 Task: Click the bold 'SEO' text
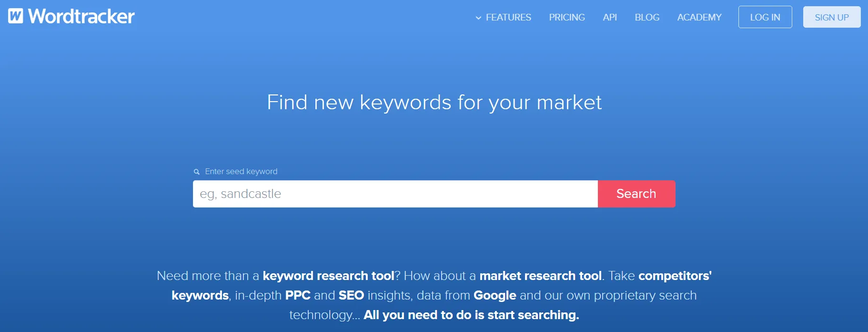351,296
